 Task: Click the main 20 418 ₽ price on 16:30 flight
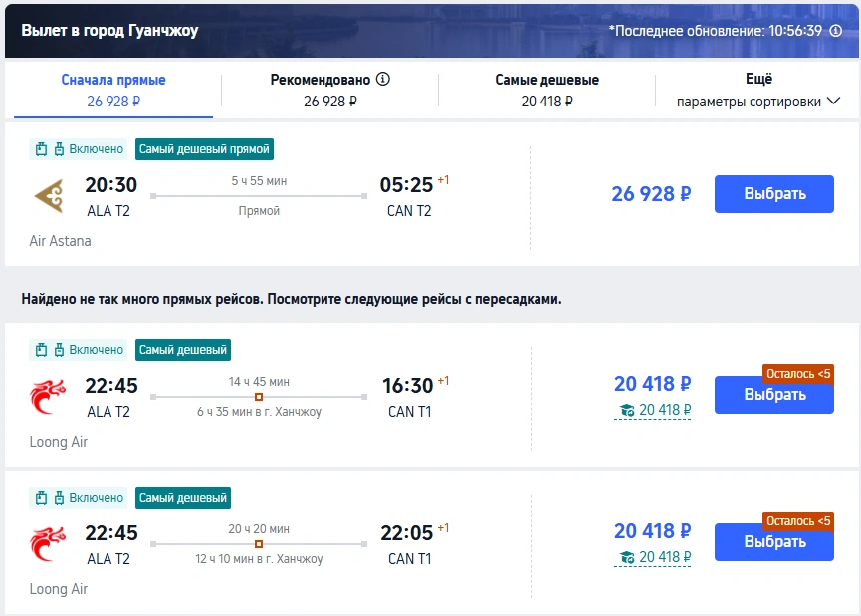(652, 384)
